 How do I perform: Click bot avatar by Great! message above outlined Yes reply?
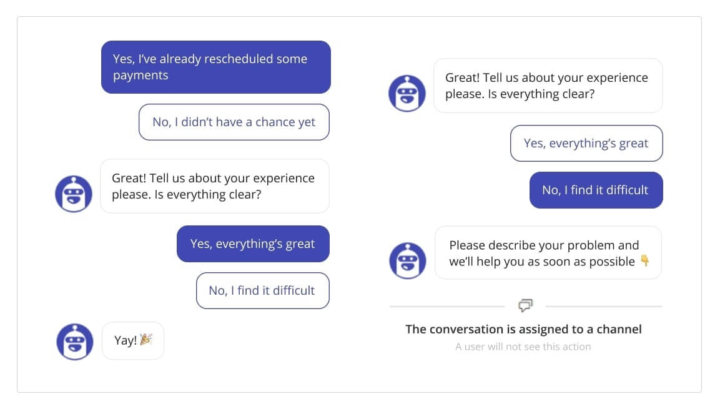coord(407,93)
